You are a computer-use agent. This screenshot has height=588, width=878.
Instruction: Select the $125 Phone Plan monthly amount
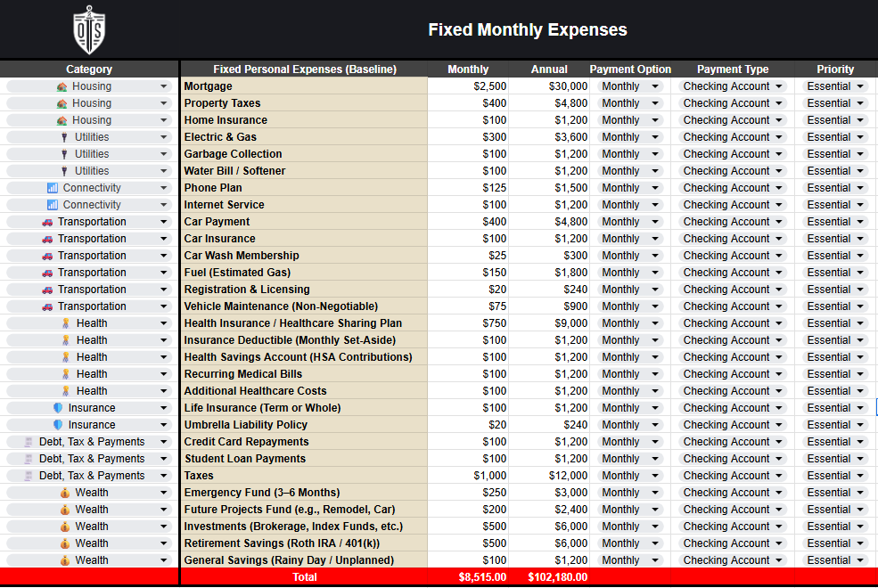(x=468, y=188)
